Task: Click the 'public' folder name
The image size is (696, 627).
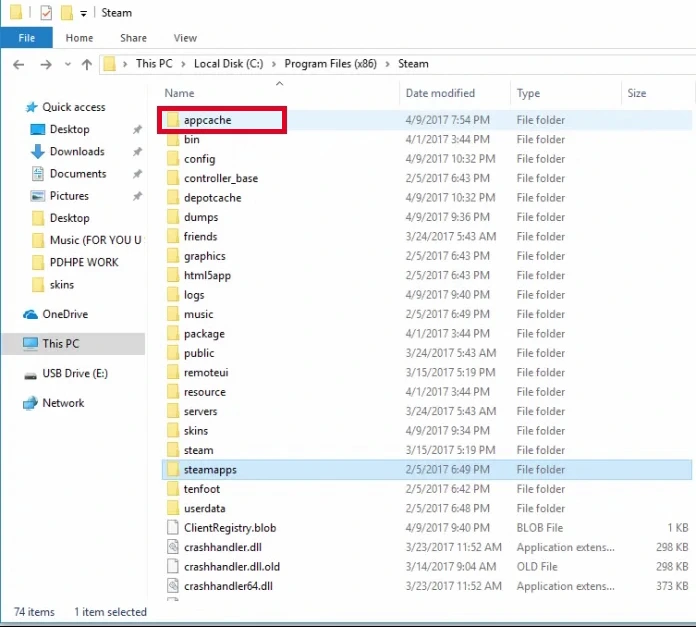Action: 199,354
